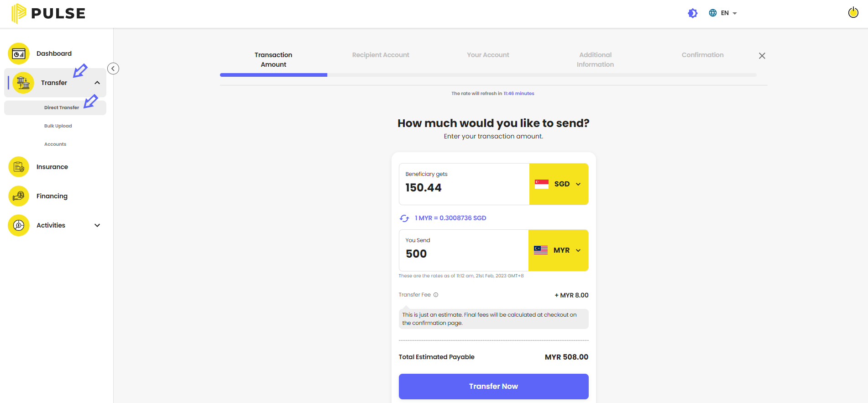
Task: Collapse the Transfer menu chevron
Action: pyautogui.click(x=97, y=83)
